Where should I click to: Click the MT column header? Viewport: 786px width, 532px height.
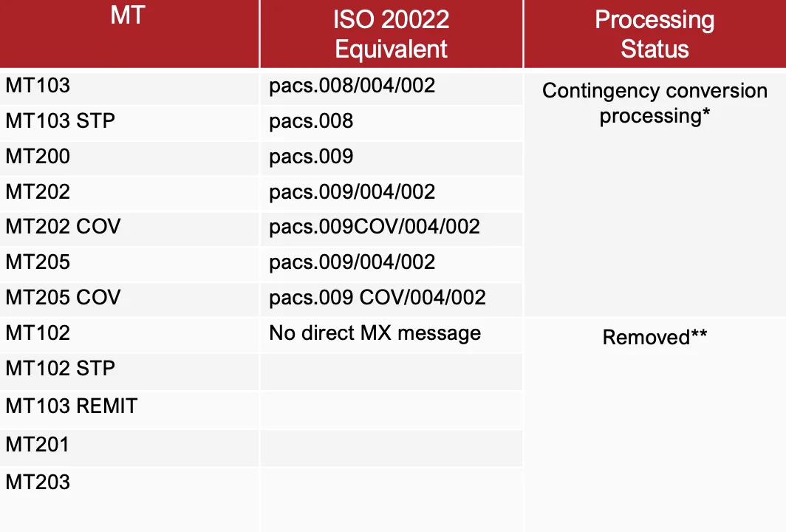point(127,16)
